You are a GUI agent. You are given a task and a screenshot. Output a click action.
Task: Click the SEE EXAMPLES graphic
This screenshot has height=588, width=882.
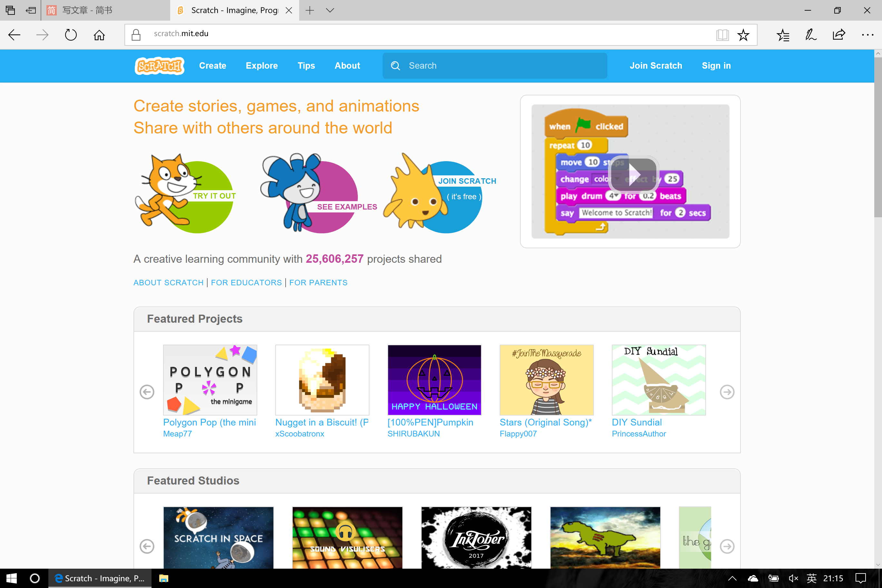pyautogui.click(x=319, y=193)
